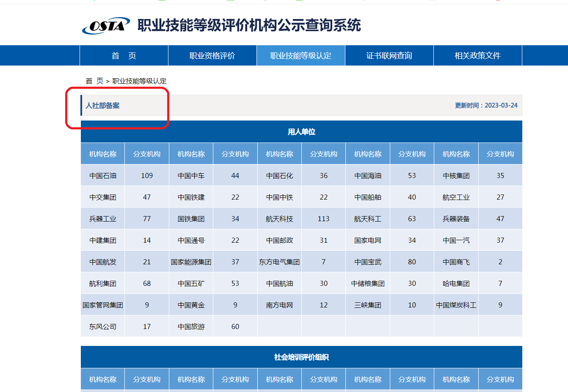Open the 中国旅游 institution entry
Image resolution: width=568 pixels, height=392 pixels.
tap(191, 326)
